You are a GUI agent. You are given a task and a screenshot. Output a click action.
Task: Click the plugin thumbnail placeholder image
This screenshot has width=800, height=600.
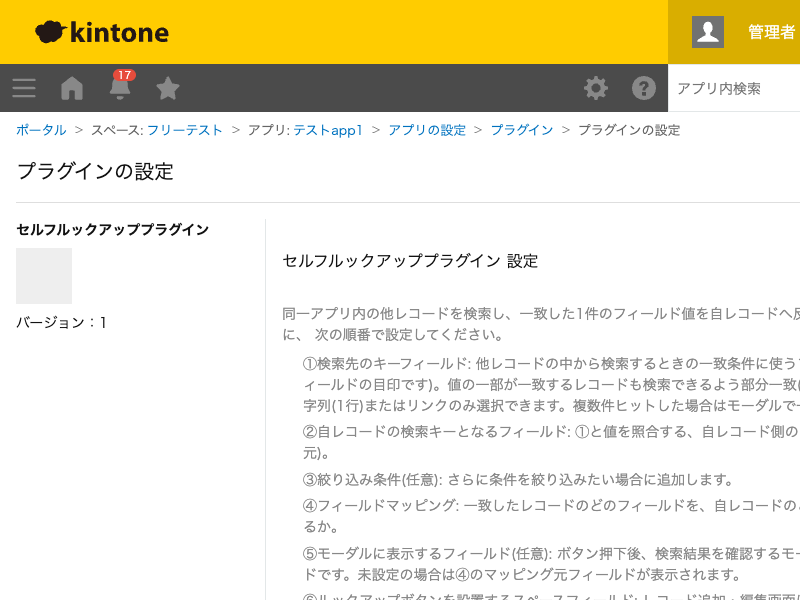pos(44,276)
